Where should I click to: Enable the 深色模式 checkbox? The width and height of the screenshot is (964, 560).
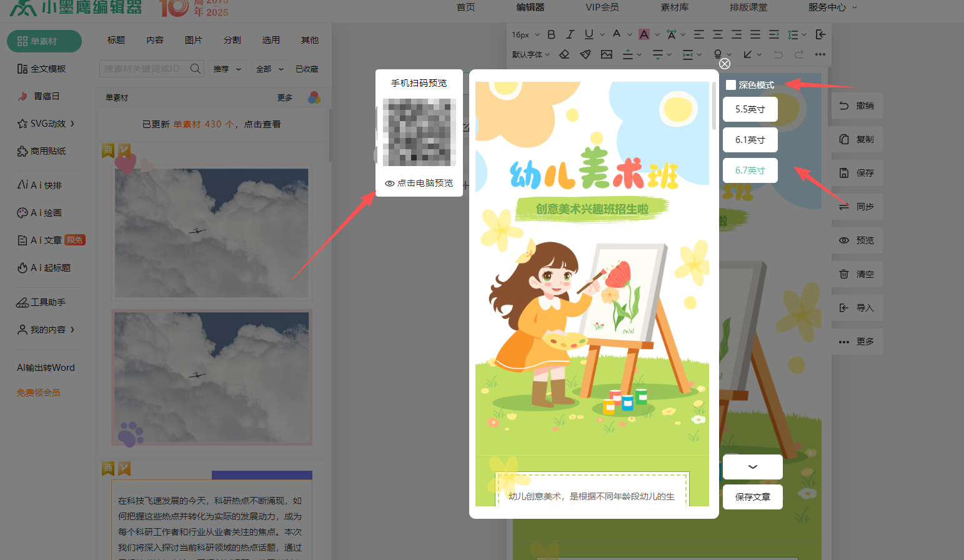[x=731, y=85]
